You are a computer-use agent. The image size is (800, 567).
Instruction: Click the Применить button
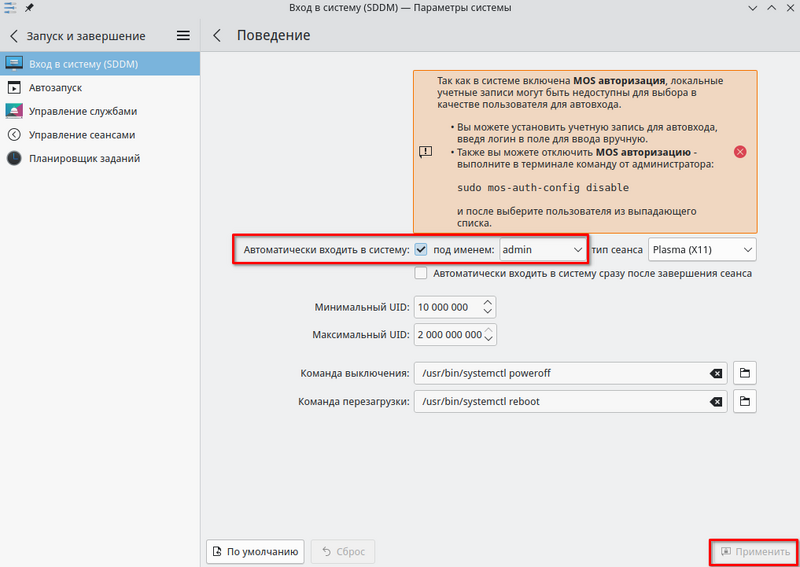click(x=754, y=552)
